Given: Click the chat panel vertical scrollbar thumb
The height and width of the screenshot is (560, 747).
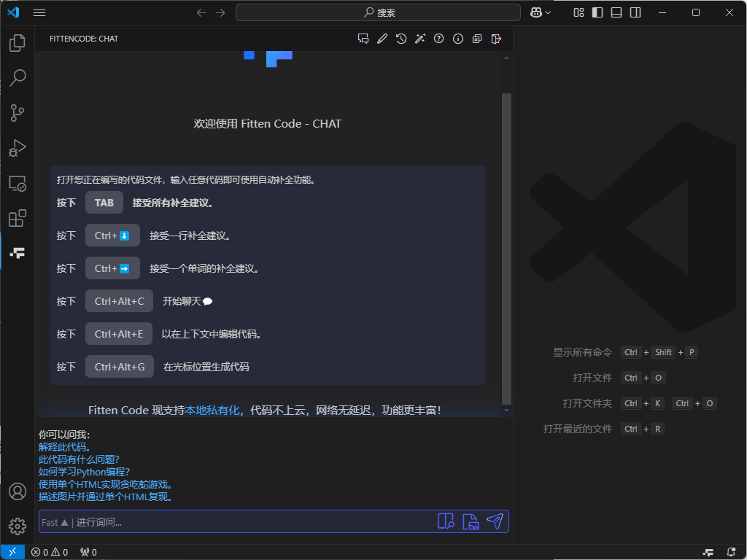Looking at the screenshot, I should (x=506, y=249).
